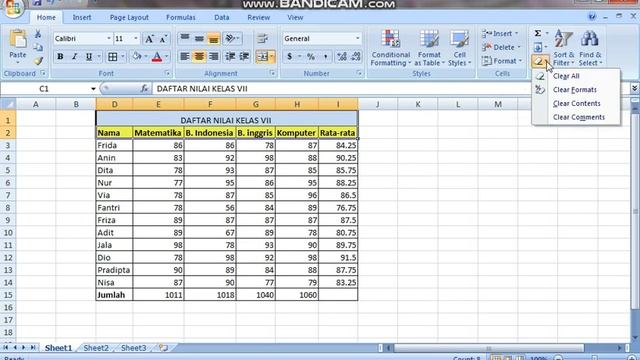Click the Paste clipboard icon
The height and width of the screenshot is (360, 640).
pyautogui.click(x=18, y=40)
